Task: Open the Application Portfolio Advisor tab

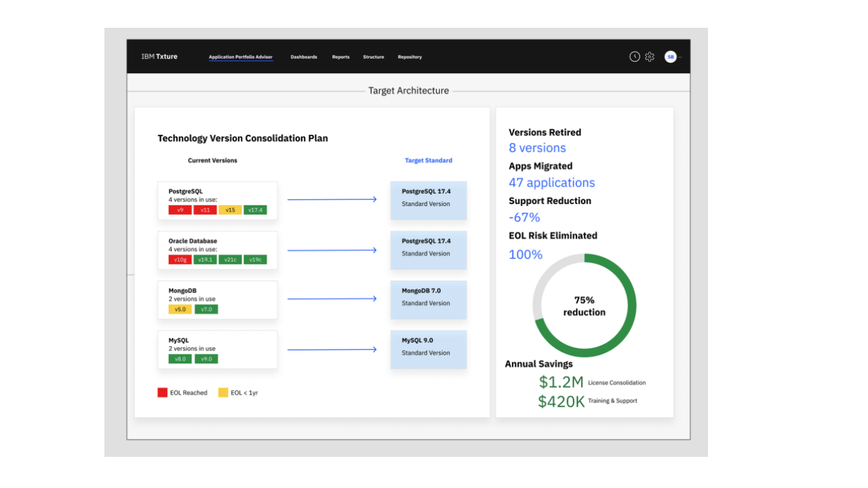Action: (241, 57)
